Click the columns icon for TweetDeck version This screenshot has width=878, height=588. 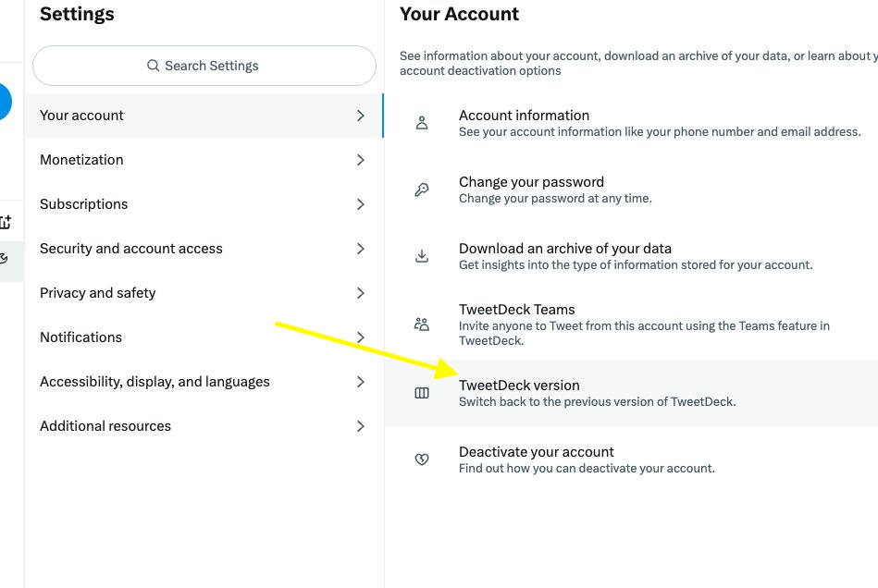422,393
